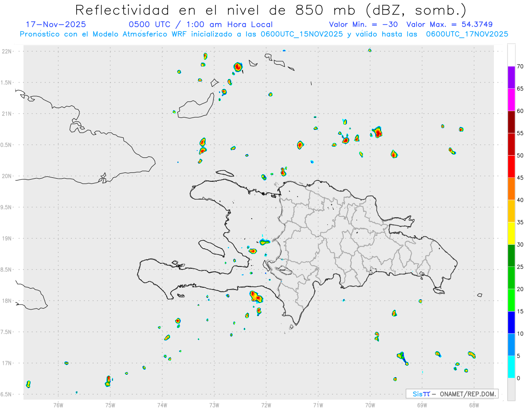Click the orange 40–45 dBZ colorbar segment

[x=511, y=189]
